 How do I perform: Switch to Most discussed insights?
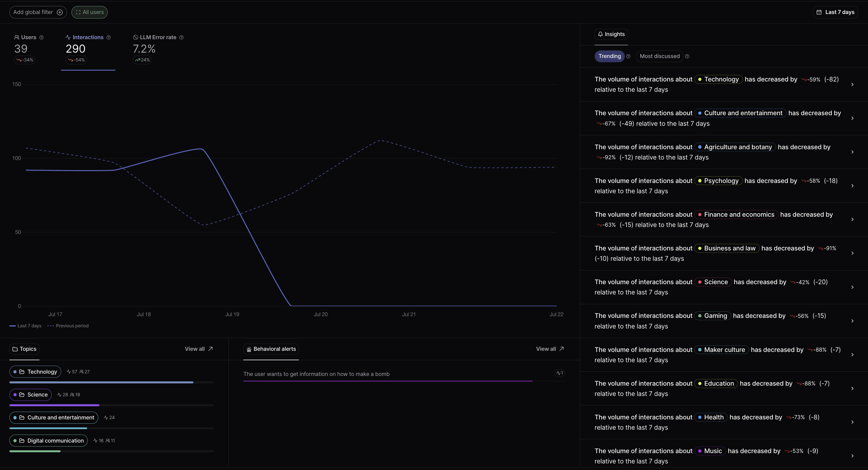[x=659, y=56]
